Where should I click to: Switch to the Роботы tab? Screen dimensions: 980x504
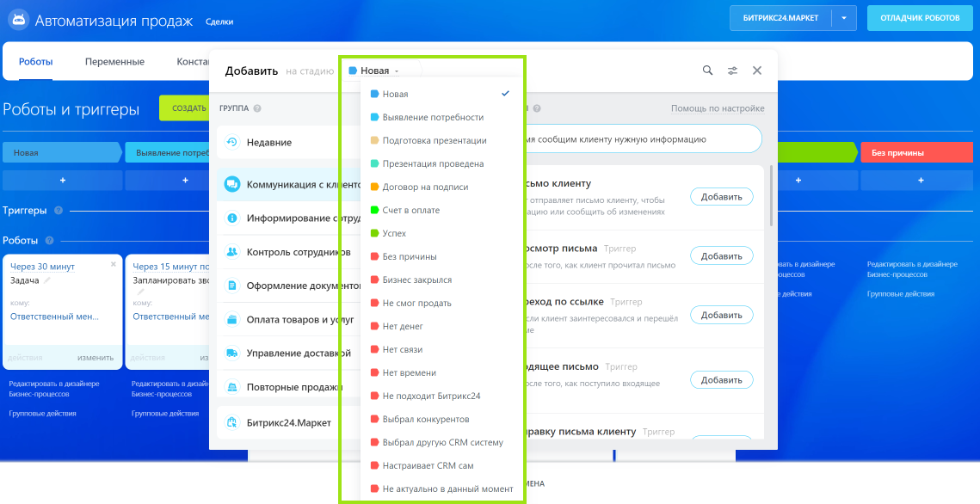(35, 61)
